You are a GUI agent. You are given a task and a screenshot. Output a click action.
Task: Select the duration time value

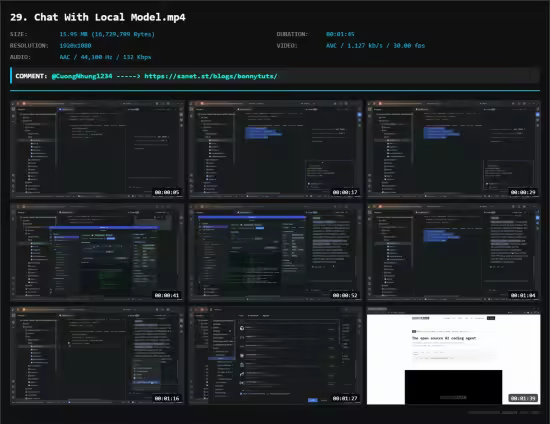pos(340,34)
